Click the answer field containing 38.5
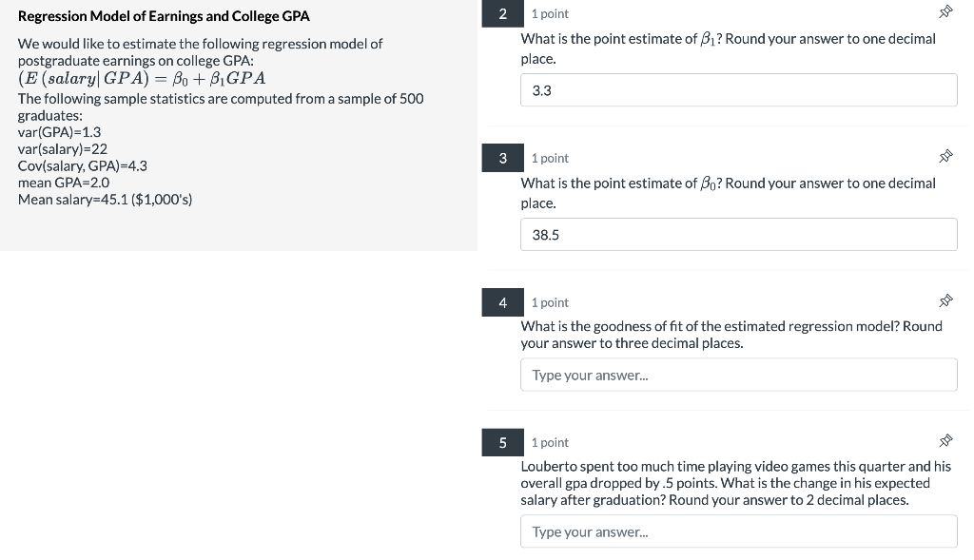Viewport: 974px width, 560px height. point(738,234)
